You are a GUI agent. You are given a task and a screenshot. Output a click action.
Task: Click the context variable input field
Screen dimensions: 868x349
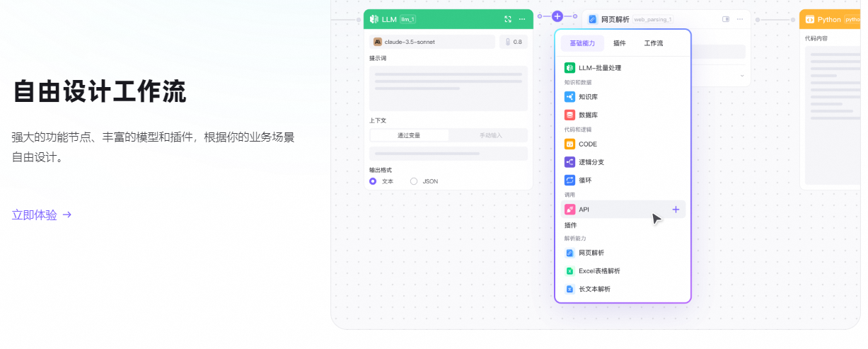(x=449, y=154)
